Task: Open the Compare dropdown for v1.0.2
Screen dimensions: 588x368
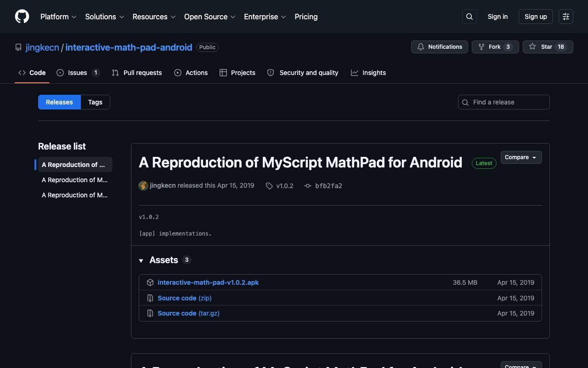Action: tap(521, 157)
